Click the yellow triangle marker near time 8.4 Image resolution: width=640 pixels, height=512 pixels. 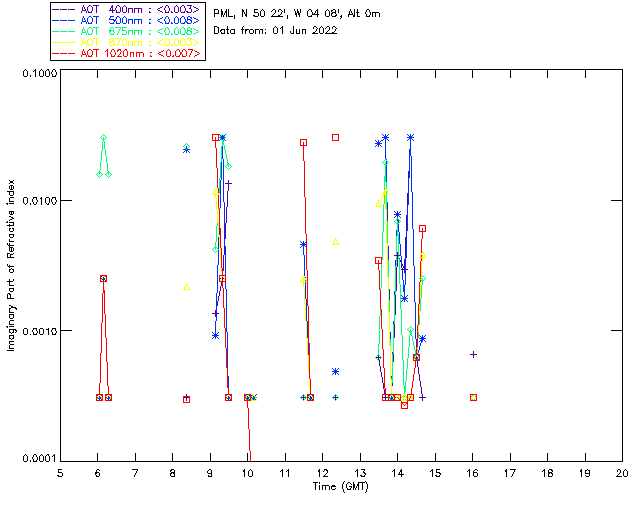coord(186,287)
